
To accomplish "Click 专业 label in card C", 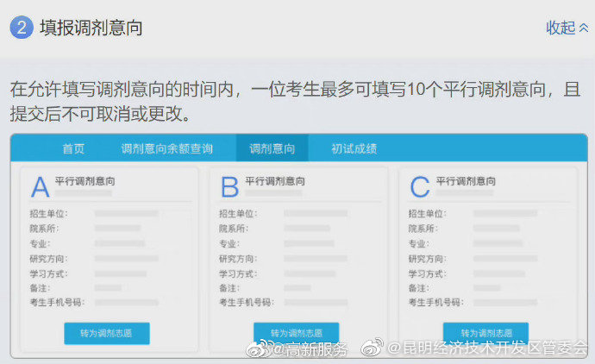I will (418, 244).
